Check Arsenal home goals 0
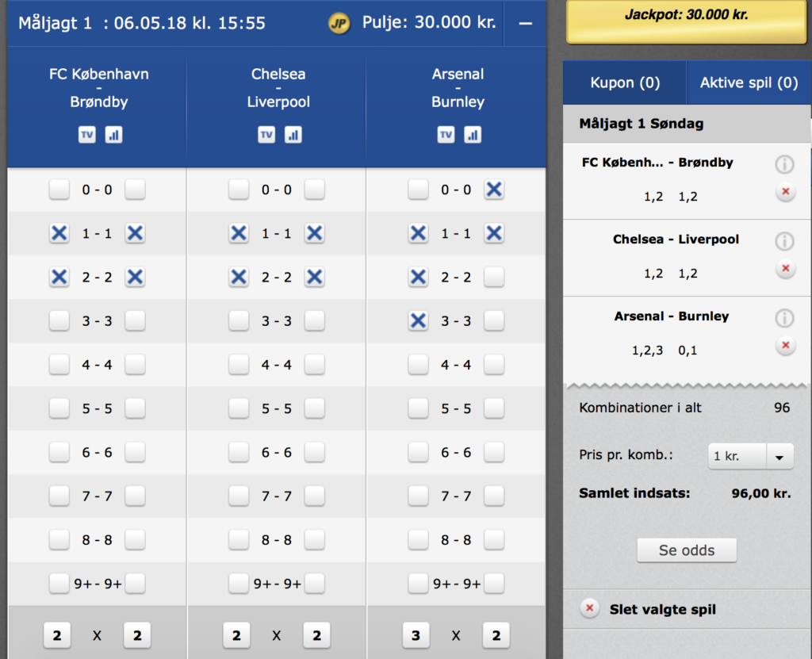This screenshot has width=812, height=659. point(418,190)
